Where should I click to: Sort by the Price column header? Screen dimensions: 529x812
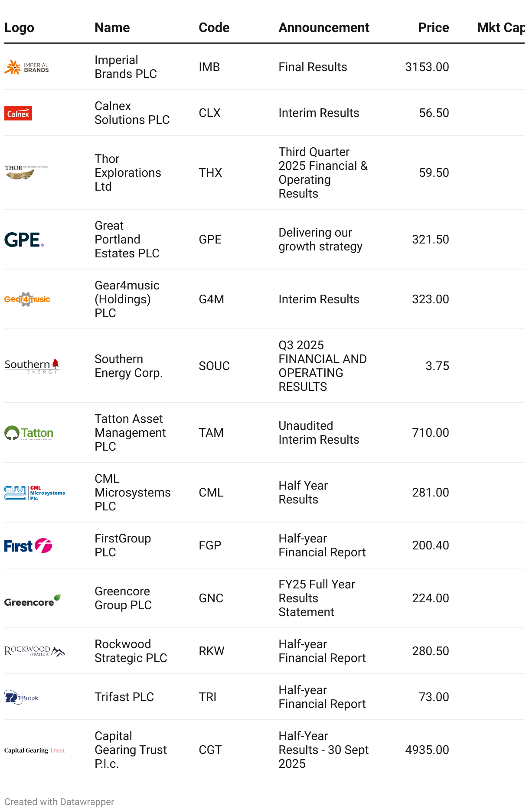(433, 28)
